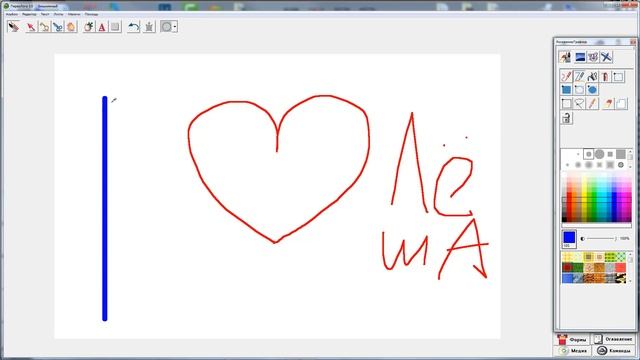640x360 pixels.
Task: Select the straight line pen tool
Action: tap(579, 76)
